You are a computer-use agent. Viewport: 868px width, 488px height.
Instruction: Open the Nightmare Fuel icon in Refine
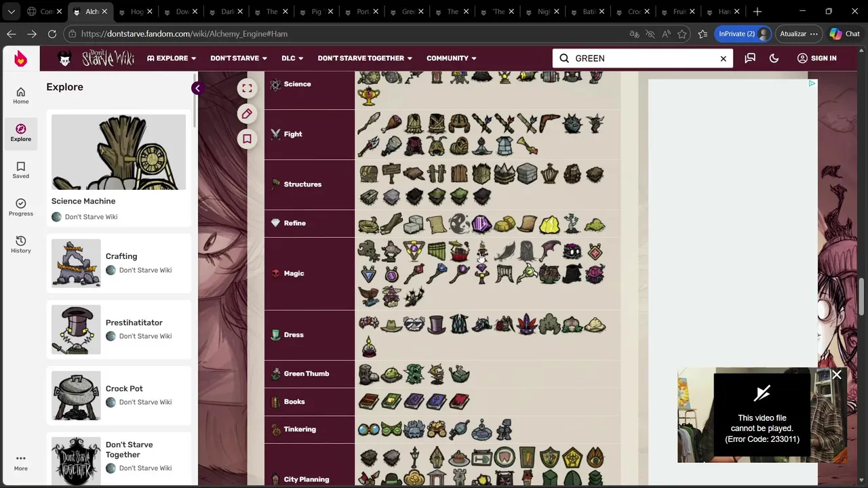pos(459,224)
